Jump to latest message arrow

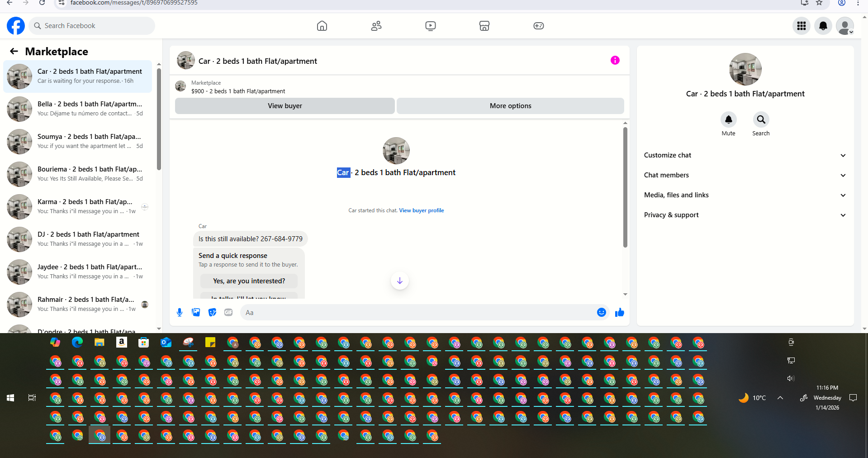coord(400,281)
